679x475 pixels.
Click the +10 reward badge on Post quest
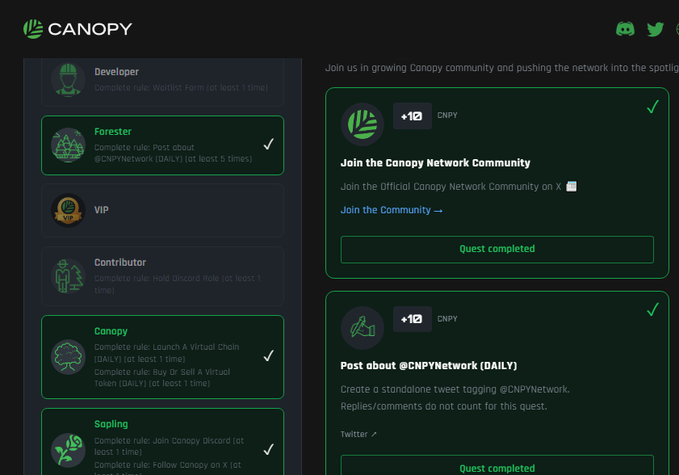[x=412, y=319]
